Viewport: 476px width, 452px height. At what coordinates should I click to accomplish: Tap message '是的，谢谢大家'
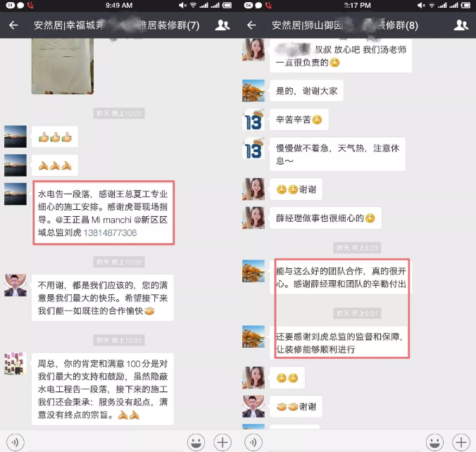pyautogui.click(x=306, y=91)
